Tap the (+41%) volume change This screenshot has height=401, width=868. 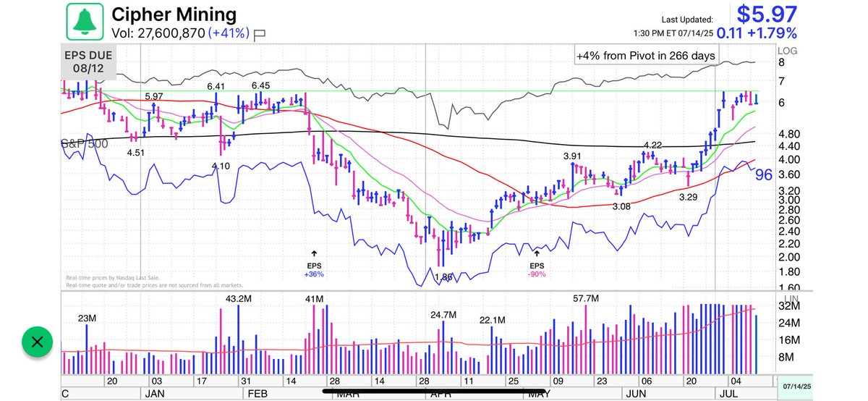(x=229, y=33)
